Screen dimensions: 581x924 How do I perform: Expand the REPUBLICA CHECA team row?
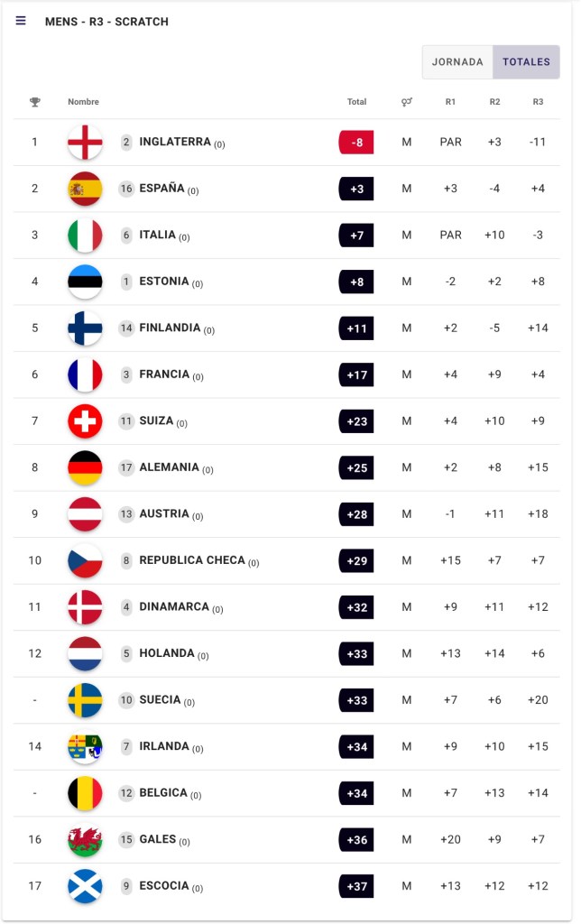pos(192,560)
